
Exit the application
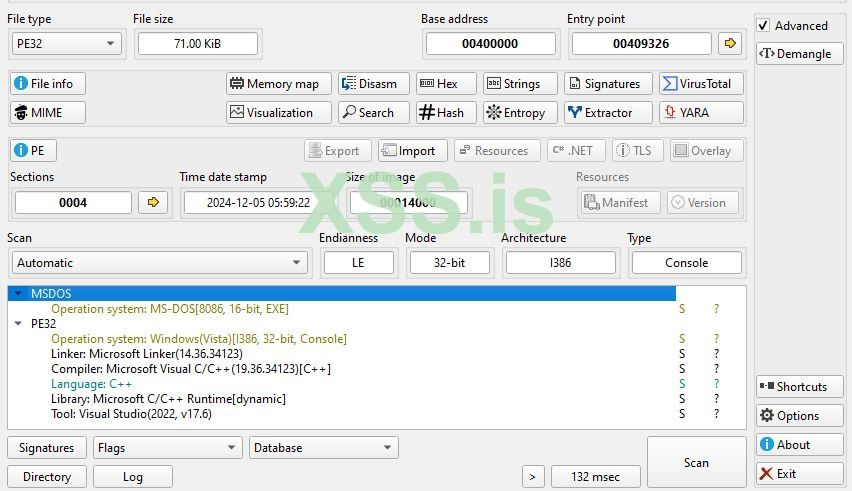tap(799, 474)
